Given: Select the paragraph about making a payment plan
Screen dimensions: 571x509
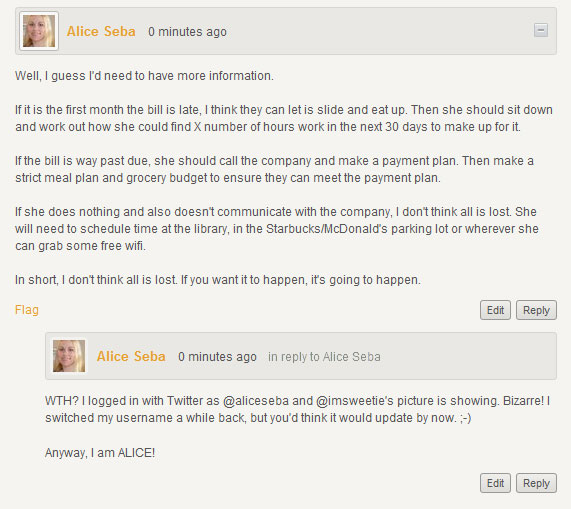Looking at the screenshot, I should [274, 169].
